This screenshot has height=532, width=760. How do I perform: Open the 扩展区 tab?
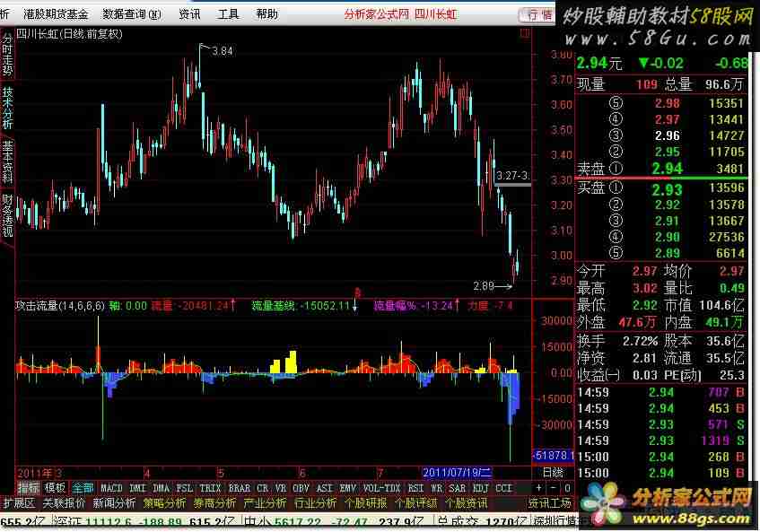(18, 503)
